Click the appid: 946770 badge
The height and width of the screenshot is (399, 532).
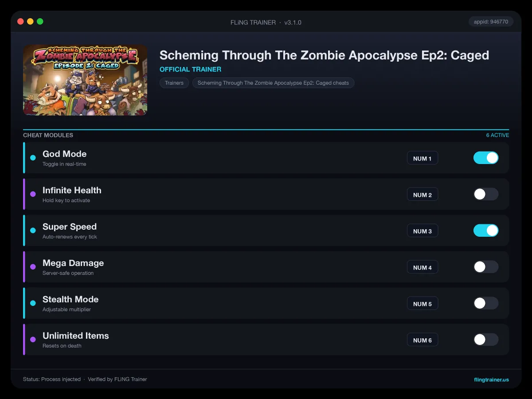pos(491,21)
